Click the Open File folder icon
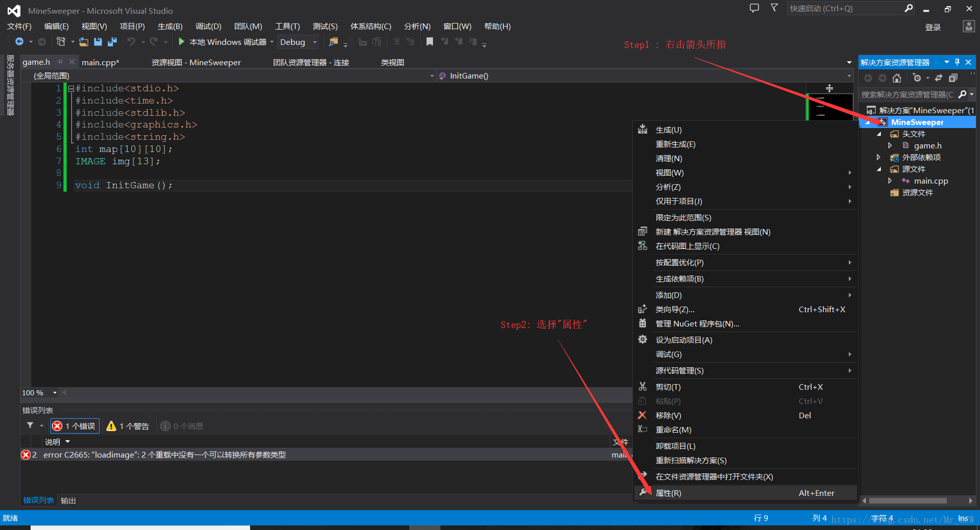This screenshot has width=980, height=530. (83, 42)
